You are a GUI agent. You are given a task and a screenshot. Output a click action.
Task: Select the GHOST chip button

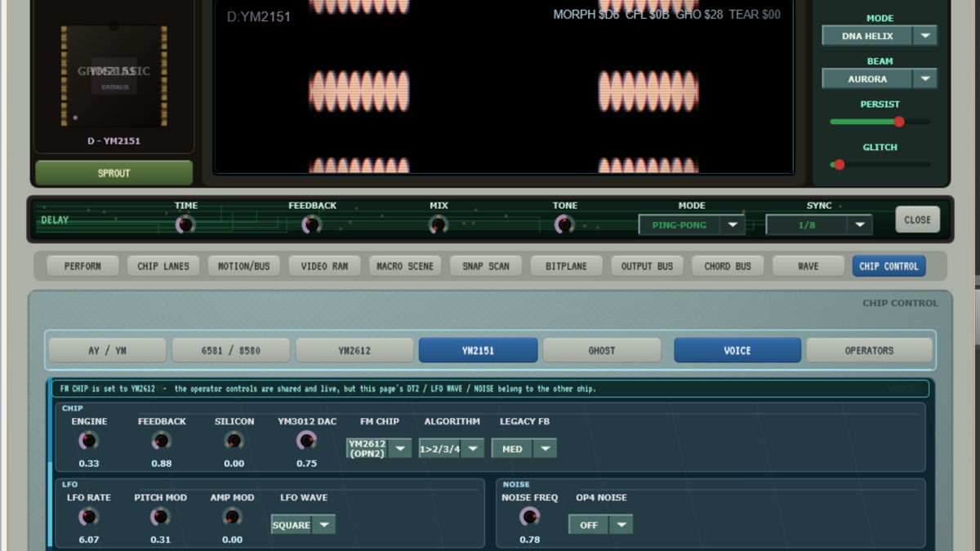pos(602,350)
